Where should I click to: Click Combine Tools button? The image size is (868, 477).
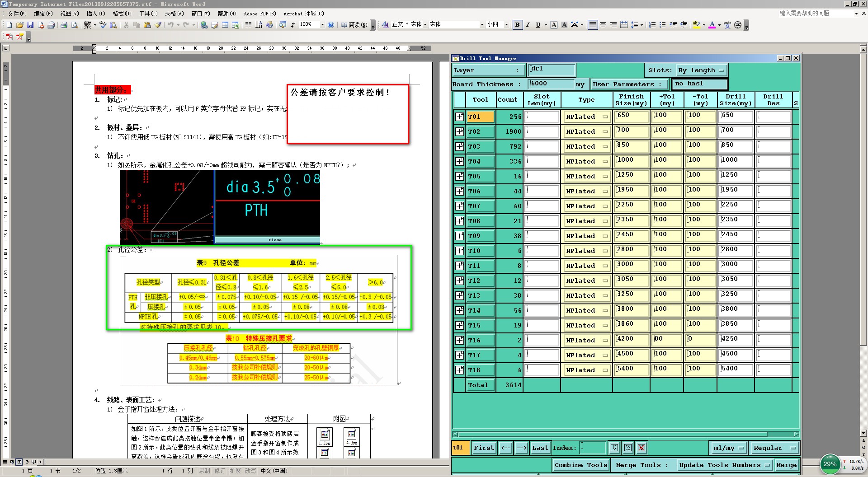[x=581, y=465]
